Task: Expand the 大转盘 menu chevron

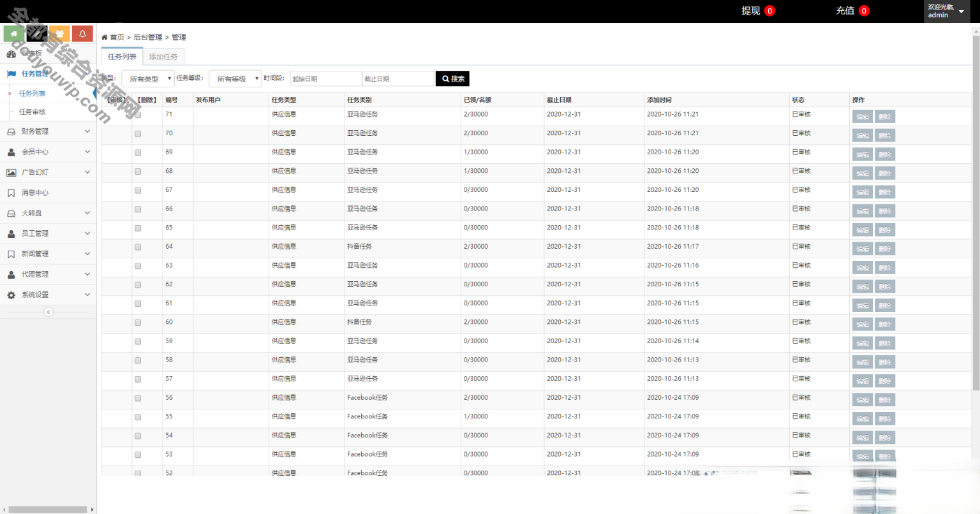Action: point(87,213)
